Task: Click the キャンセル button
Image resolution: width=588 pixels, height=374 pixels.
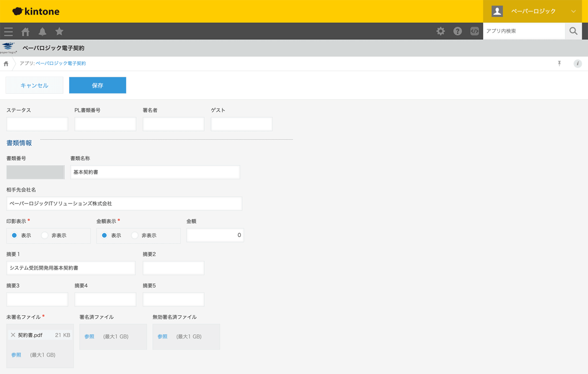Action: click(34, 85)
